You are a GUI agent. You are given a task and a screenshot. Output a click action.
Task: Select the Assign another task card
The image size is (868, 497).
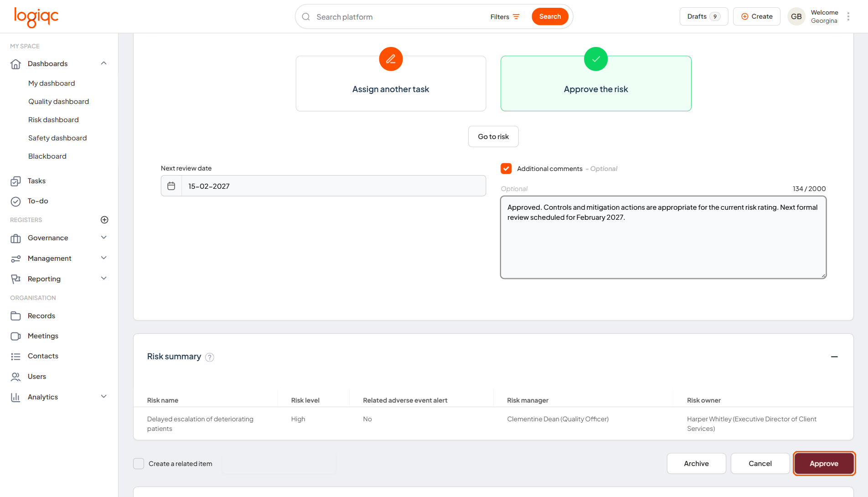[x=391, y=83]
